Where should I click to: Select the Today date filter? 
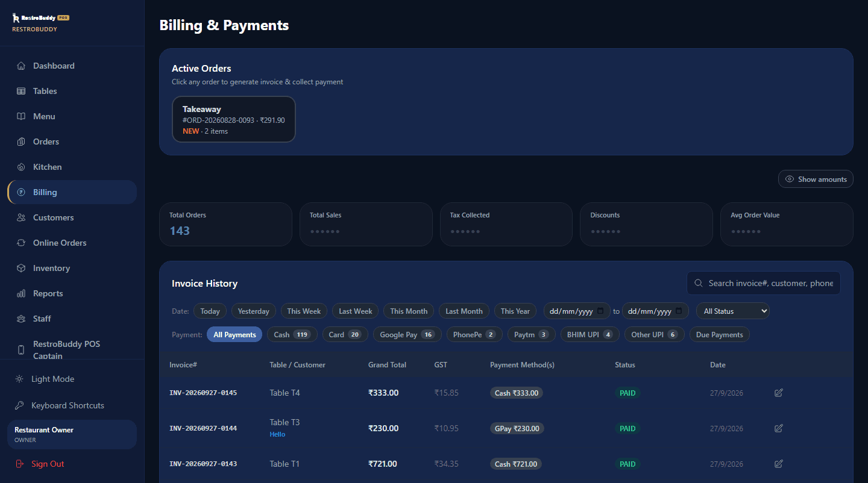210,311
